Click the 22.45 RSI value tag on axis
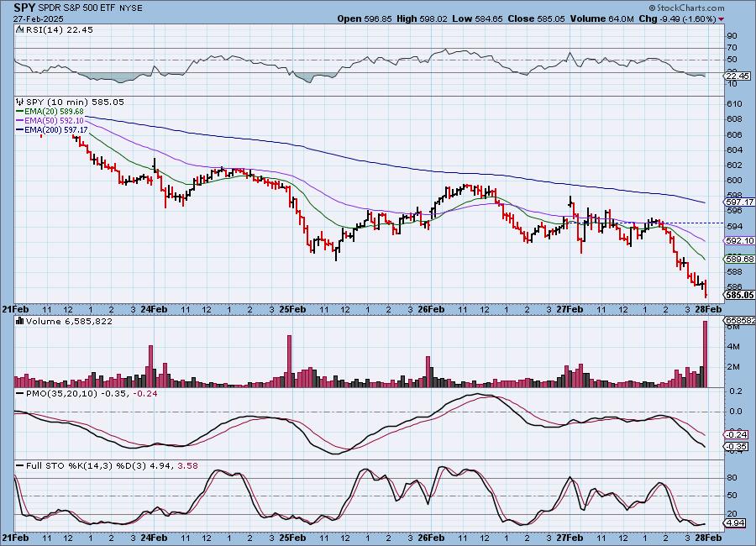 point(738,76)
